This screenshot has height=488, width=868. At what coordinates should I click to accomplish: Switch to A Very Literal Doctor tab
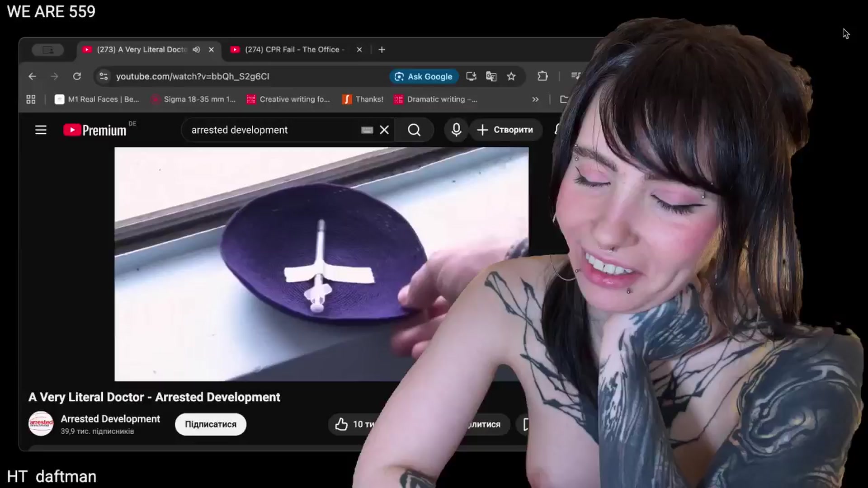point(142,50)
